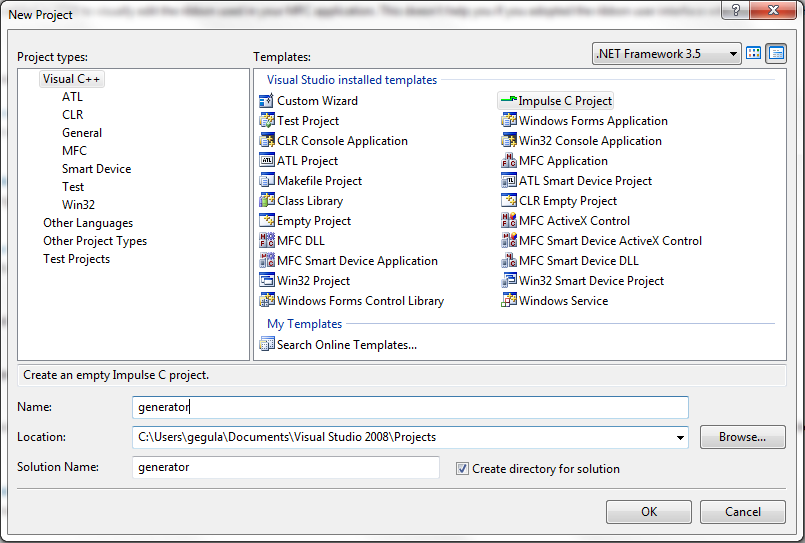Select Win32 Console Application icon
Screen dimensions: 805x543
(x=508, y=141)
